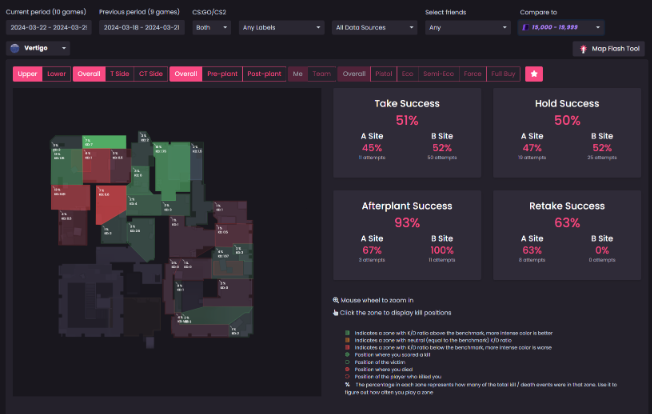Switch to the Lower level
652x414 pixels.
(x=56, y=74)
